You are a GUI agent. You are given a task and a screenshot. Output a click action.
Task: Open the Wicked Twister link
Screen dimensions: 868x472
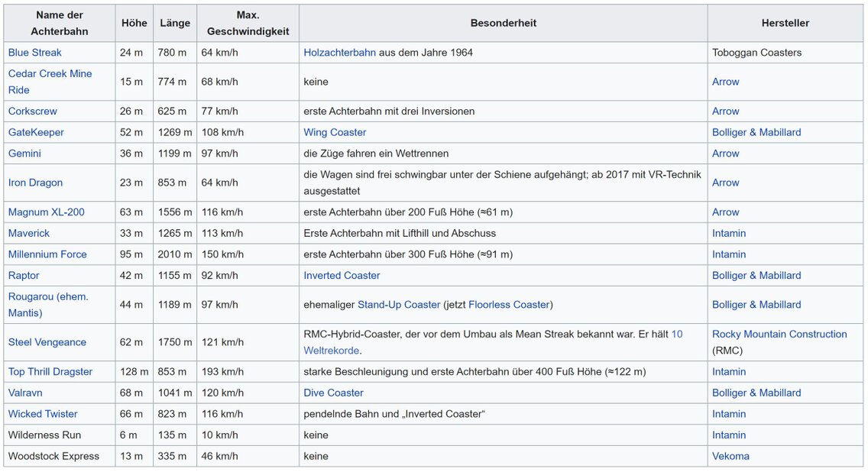[x=43, y=413]
